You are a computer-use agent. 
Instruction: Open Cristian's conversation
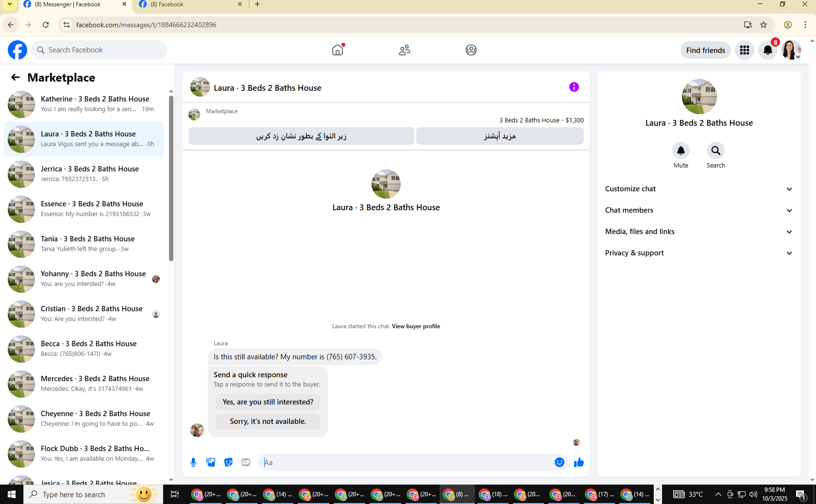click(x=84, y=314)
